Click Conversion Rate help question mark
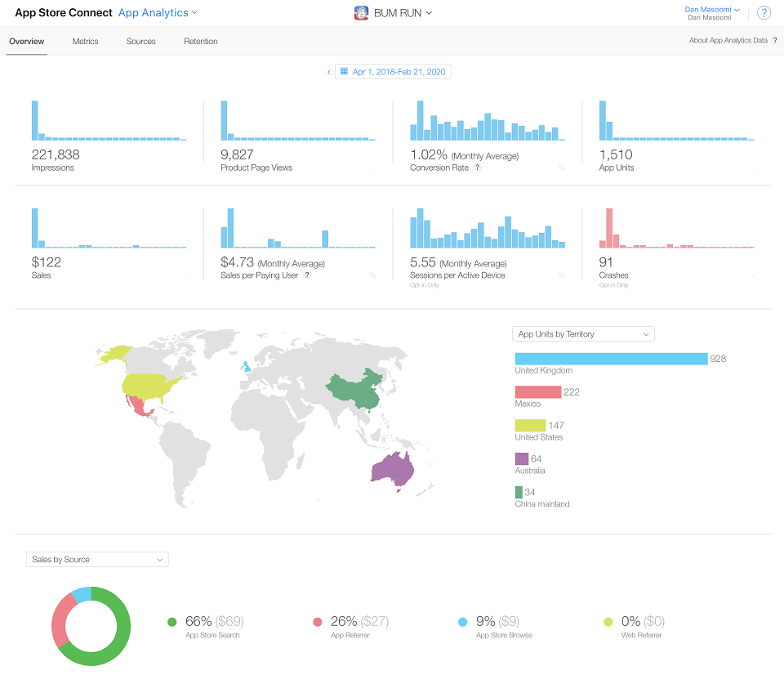 [x=478, y=168]
